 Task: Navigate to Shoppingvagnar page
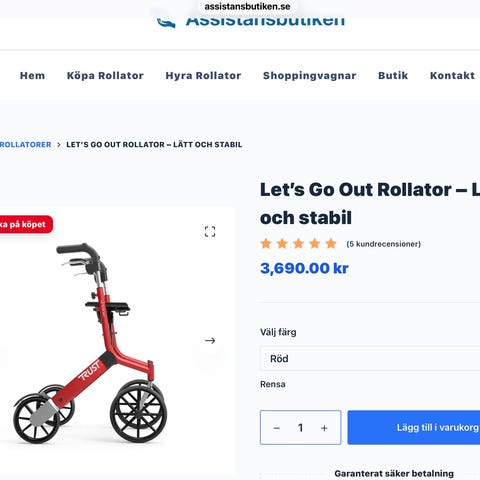click(x=310, y=76)
